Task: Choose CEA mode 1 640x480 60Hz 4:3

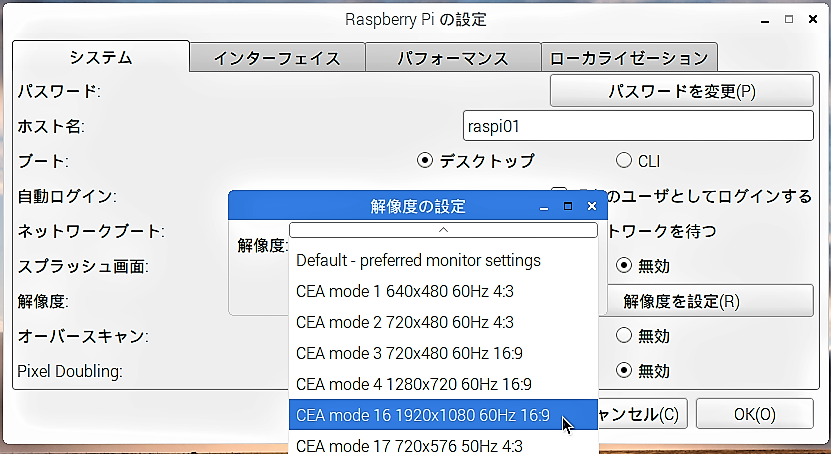Action: click(x=444, y=291)
